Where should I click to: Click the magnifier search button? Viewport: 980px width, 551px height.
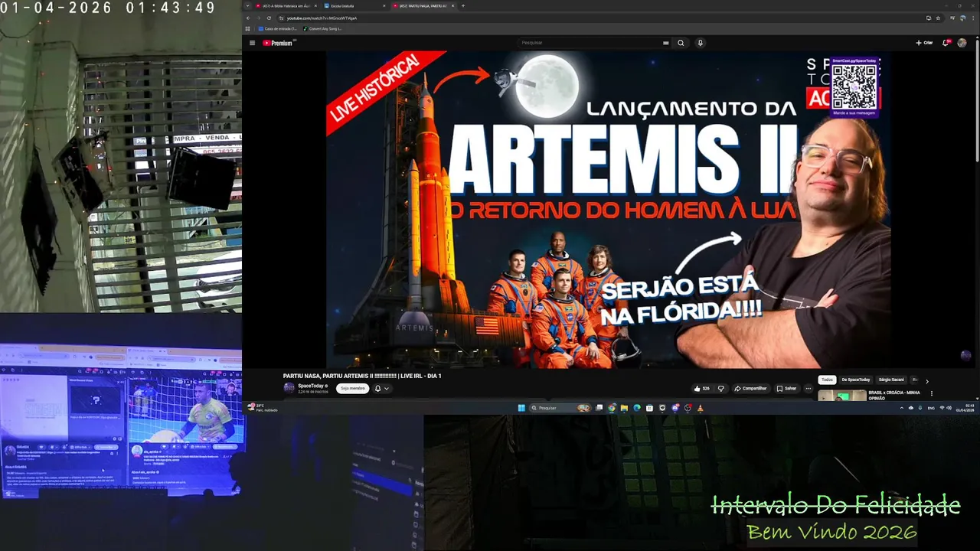click(x=681, y=43)
